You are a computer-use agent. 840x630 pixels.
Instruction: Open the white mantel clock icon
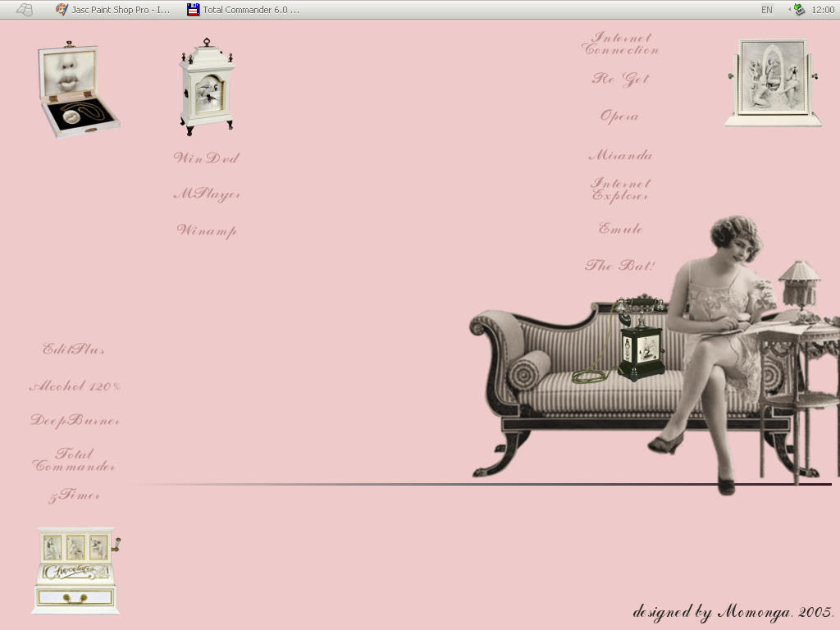[207, 87]
